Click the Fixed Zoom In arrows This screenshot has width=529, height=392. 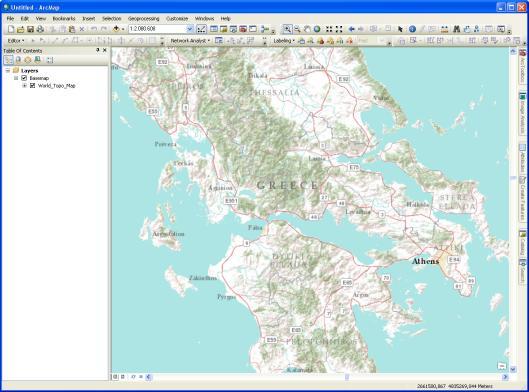329,29
